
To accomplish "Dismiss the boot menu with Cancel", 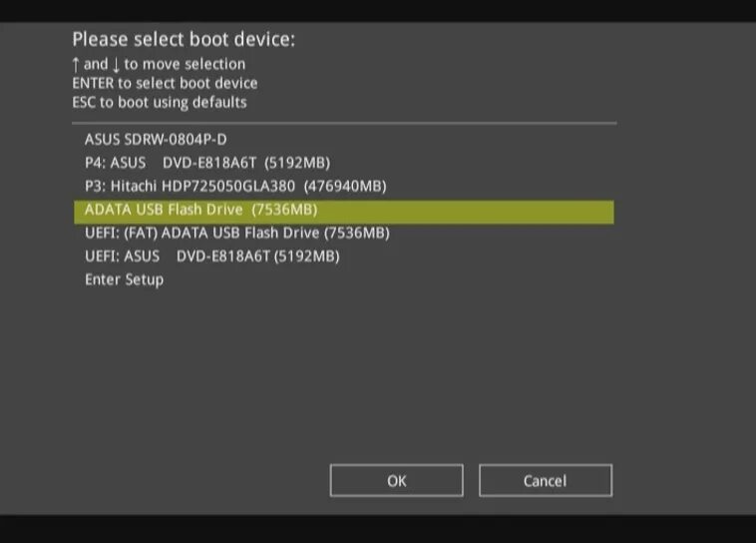I will tap(546, 480).
